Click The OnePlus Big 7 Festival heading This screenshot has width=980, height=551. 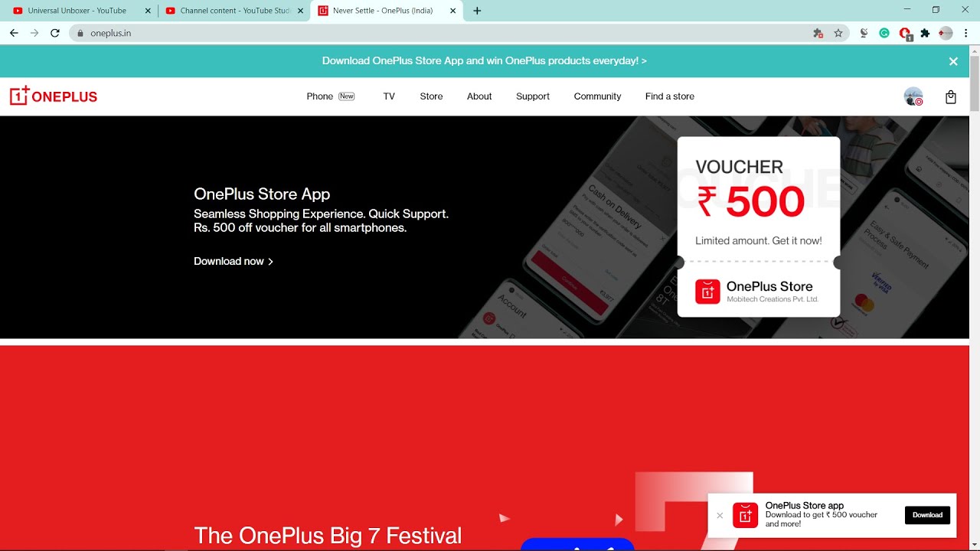click(328, 536)
